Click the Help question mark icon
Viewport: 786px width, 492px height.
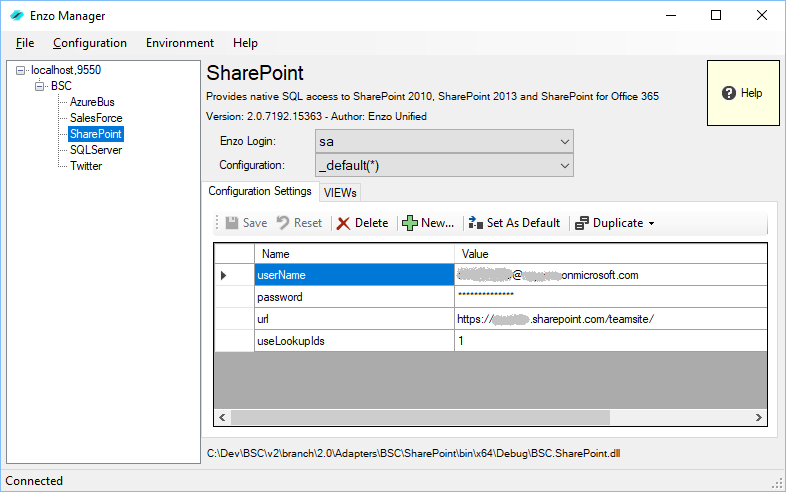click(729, 93)
